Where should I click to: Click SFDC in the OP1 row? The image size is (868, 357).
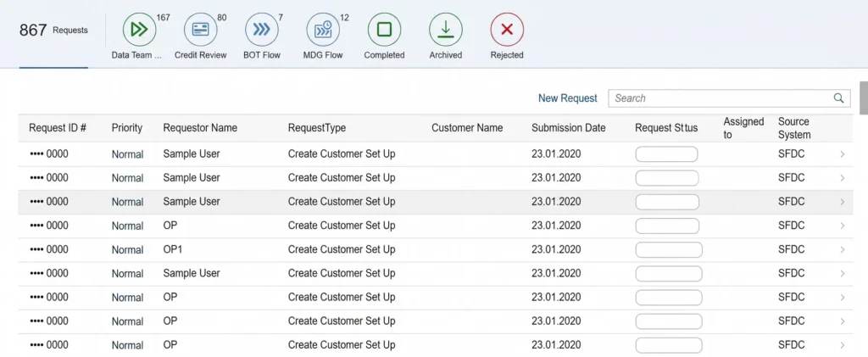[x=791, y=249]
